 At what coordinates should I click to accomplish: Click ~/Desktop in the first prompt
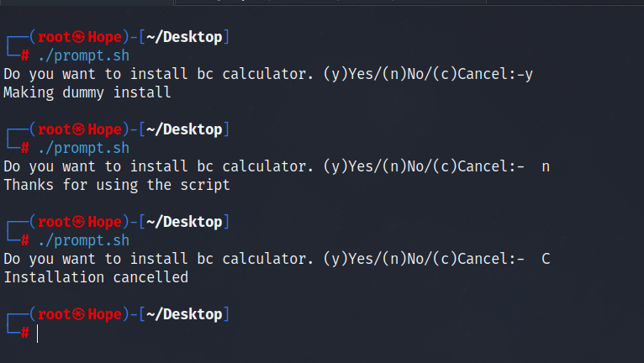[x=184, y=38]
